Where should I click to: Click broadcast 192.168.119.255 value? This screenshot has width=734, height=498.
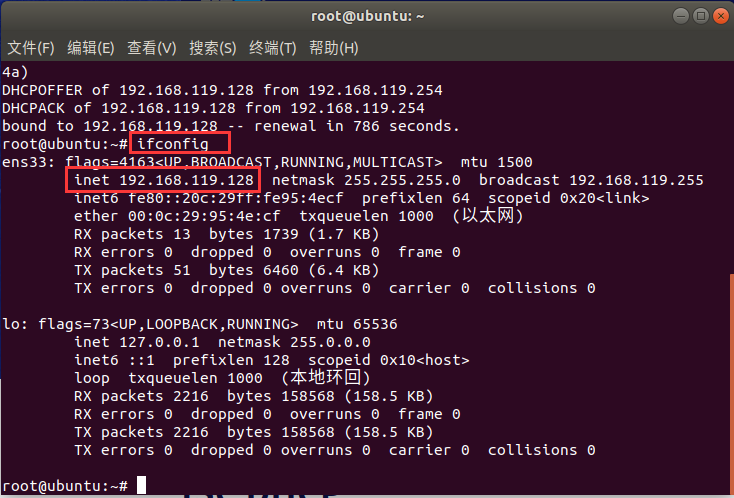pos(591,180)
